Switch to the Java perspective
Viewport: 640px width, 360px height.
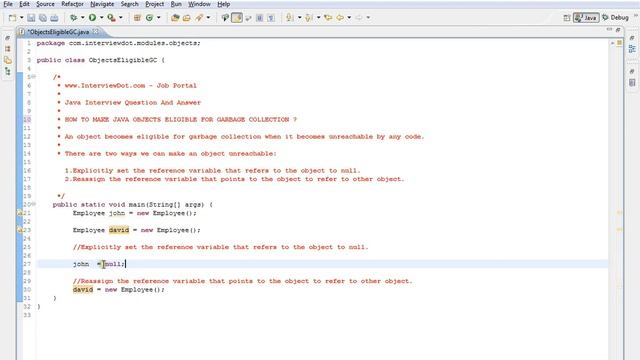[586, 18]
